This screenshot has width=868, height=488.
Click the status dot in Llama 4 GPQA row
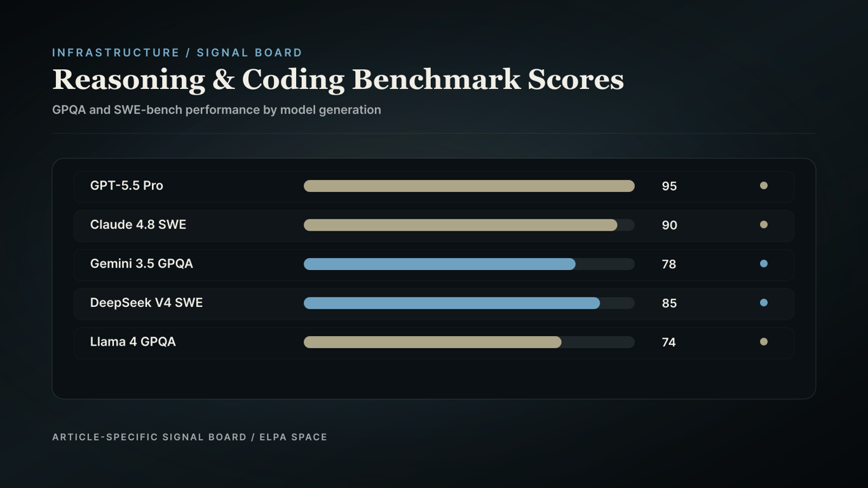(x=764, y=342)
